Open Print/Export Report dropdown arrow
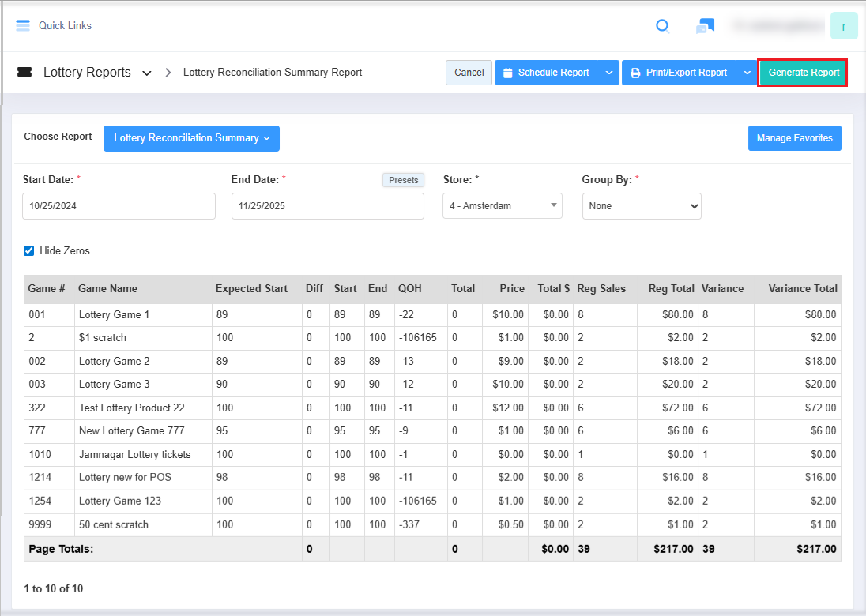This screenshot has height=616, width=866. [747, 73]
